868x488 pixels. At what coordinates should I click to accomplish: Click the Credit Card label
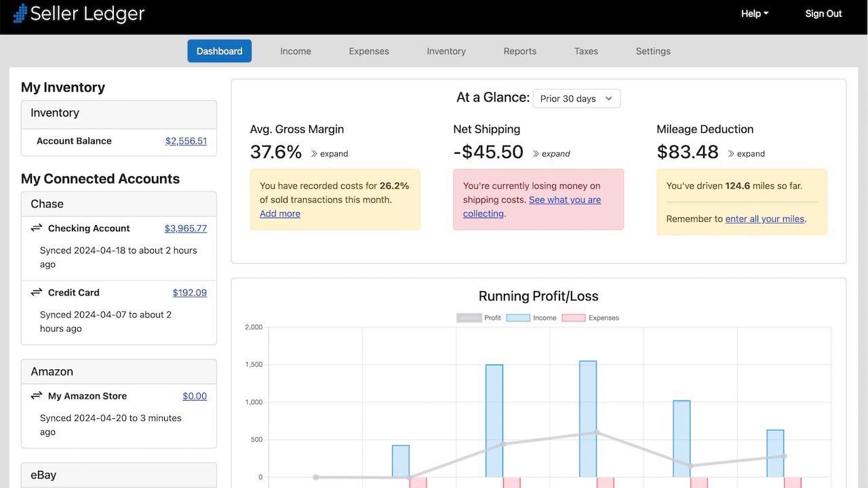pos(74,293)
